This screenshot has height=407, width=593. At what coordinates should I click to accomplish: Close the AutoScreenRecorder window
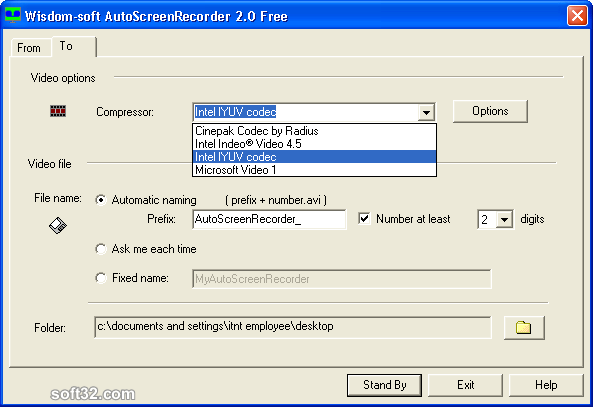tap(577, 16)
